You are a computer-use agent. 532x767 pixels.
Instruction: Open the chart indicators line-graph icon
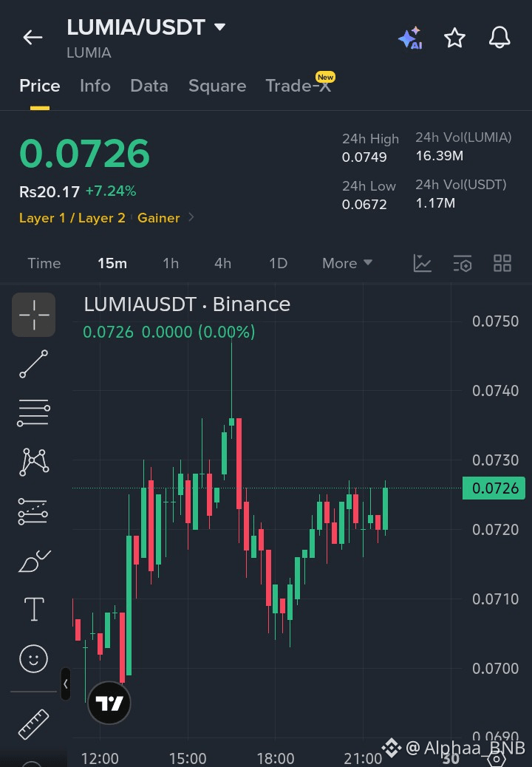point(422,263)
